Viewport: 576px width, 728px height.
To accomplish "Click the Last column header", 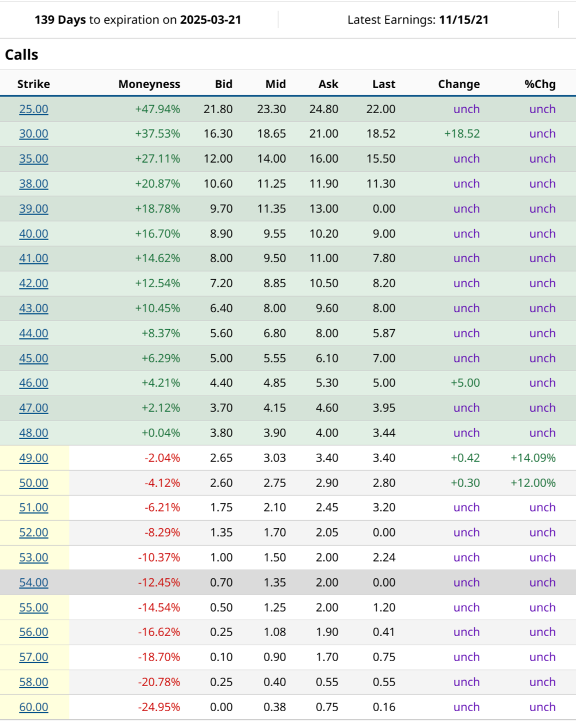I will [x=384, y=84].
